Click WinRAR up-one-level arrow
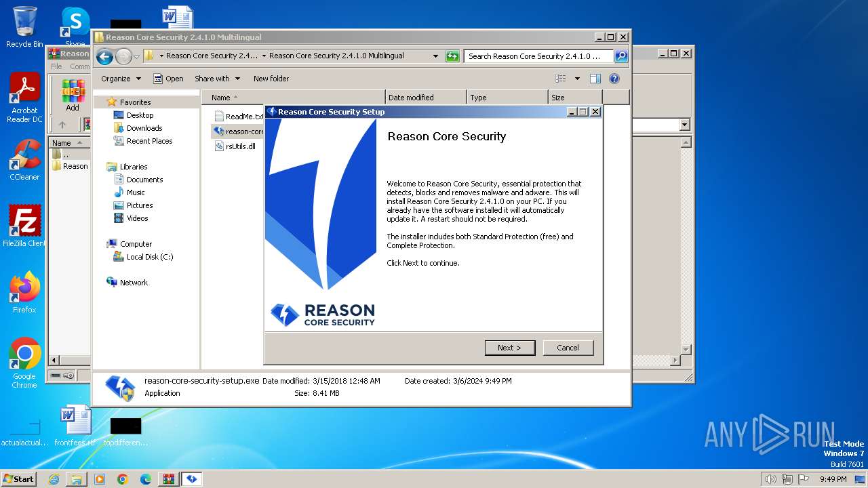The image size is (868, 488). tap(62, 125)
